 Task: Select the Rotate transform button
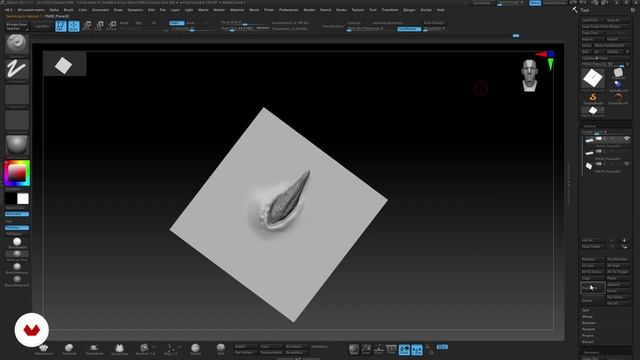click(112, 27)
